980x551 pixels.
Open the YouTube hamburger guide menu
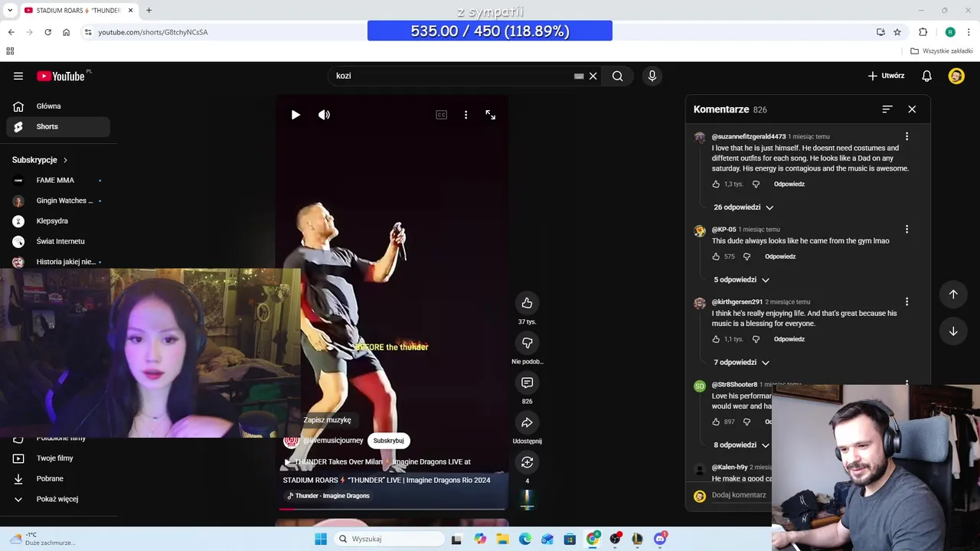click(18, 76)
